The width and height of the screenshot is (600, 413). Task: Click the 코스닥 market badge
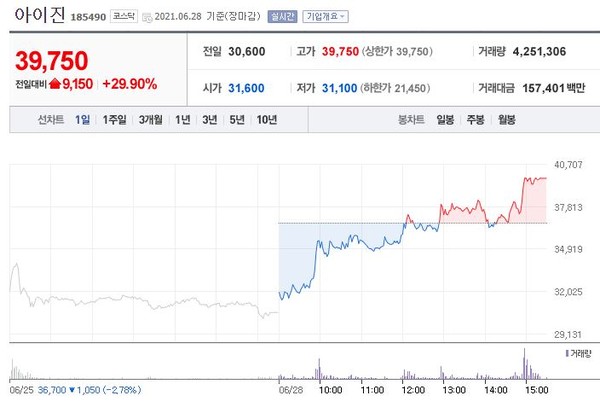pos(125,17)
